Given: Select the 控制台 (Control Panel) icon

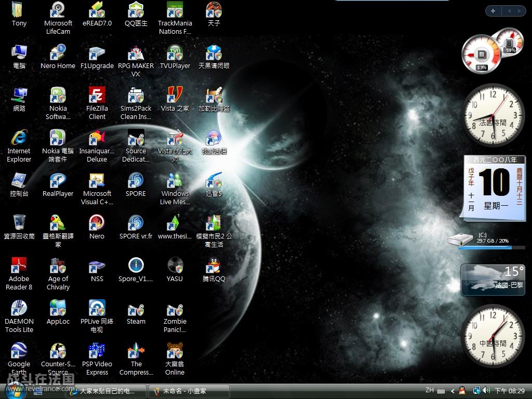Looking at the screenshot, I should 19,180.
